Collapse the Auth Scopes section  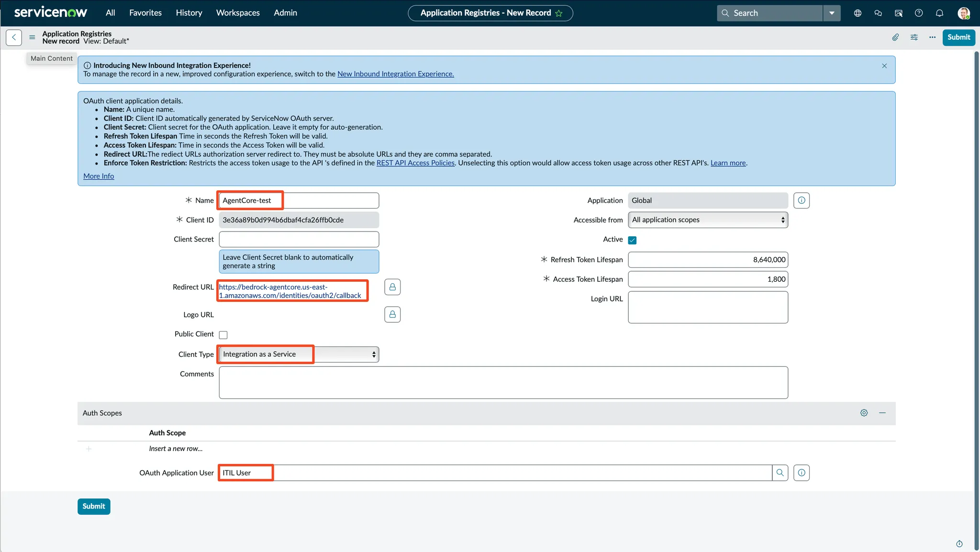[882, 413]
